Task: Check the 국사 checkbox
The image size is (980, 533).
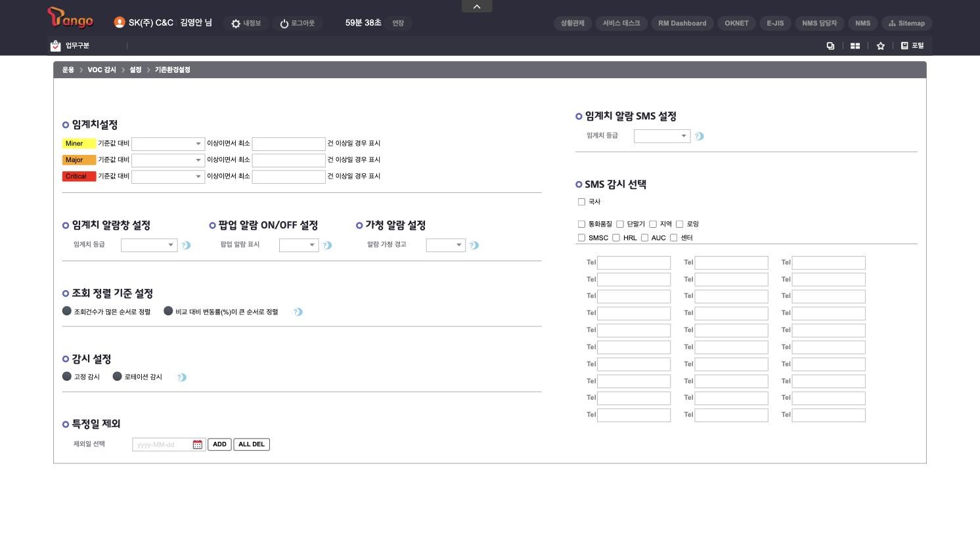Action: tap(581, 202)
